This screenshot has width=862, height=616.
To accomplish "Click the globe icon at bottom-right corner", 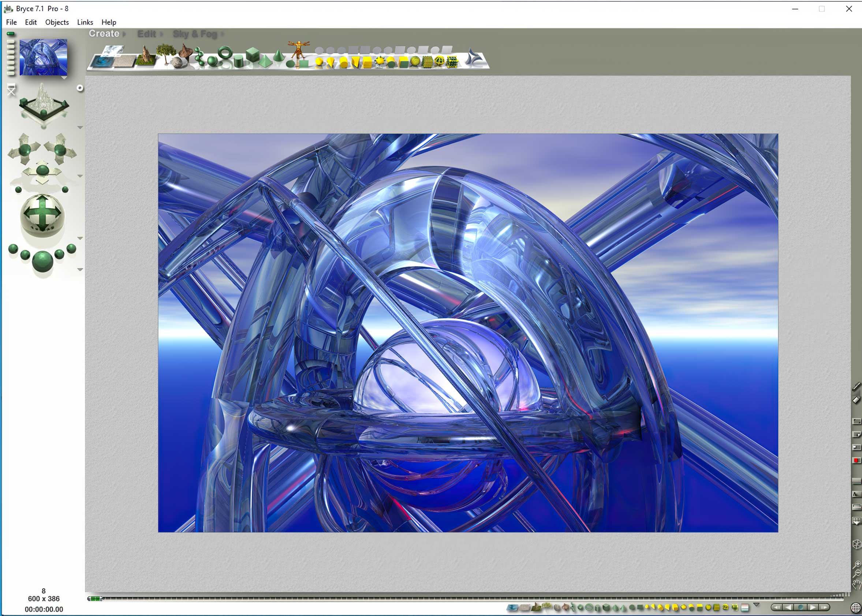I will click(855, 607).
